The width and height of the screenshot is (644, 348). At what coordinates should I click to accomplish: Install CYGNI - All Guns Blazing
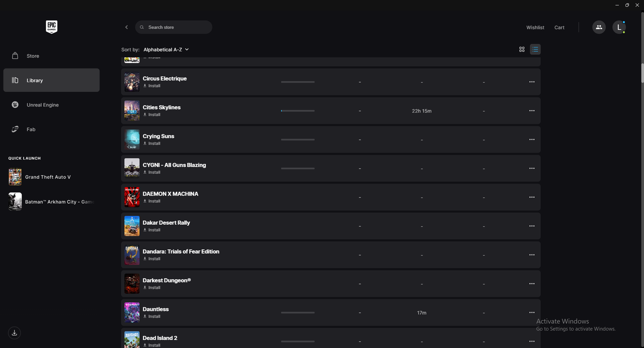click(x=152, y=172)
